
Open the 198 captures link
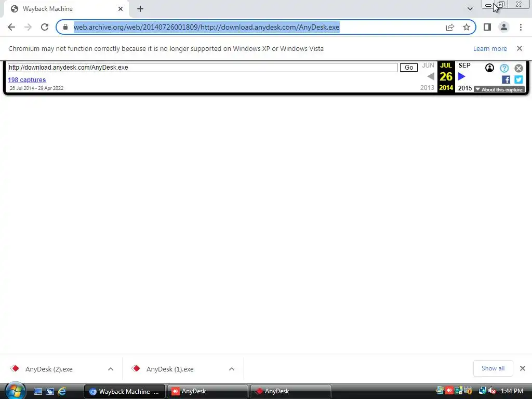pos(27,79)
